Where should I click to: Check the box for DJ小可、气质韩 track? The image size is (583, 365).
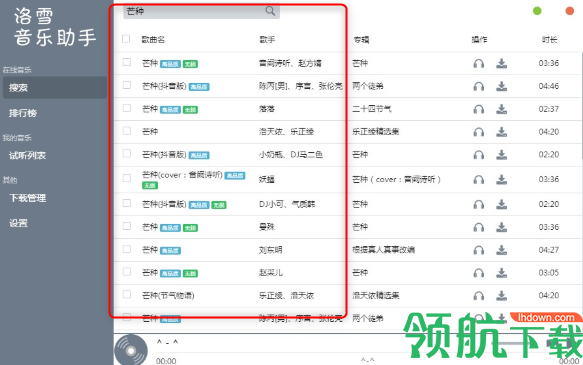[127, 203]
